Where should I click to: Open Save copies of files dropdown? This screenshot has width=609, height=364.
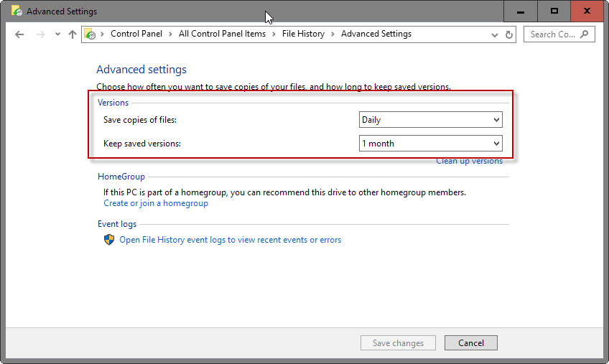pos(430,120)
